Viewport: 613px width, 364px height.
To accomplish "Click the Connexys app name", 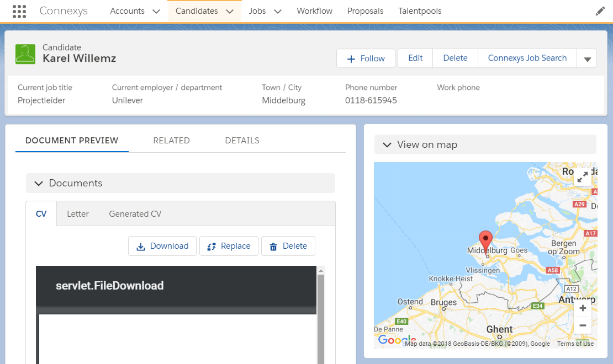I will (64, 11).
